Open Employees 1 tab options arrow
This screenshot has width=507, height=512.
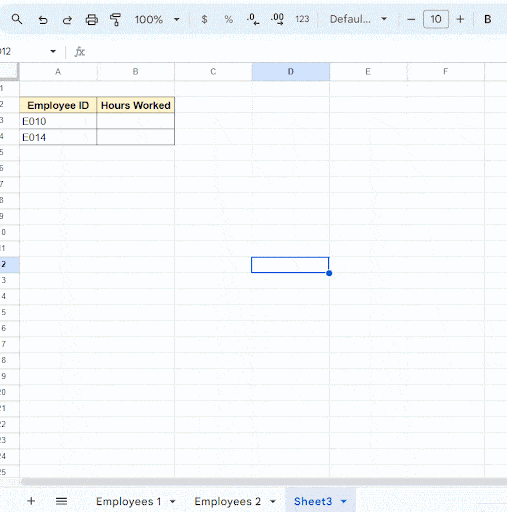(x=173, y=501)
